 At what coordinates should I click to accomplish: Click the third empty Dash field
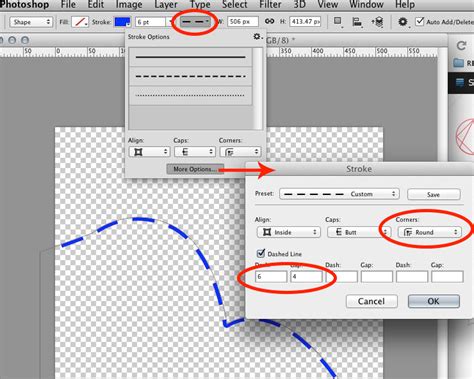click(412, 277)
